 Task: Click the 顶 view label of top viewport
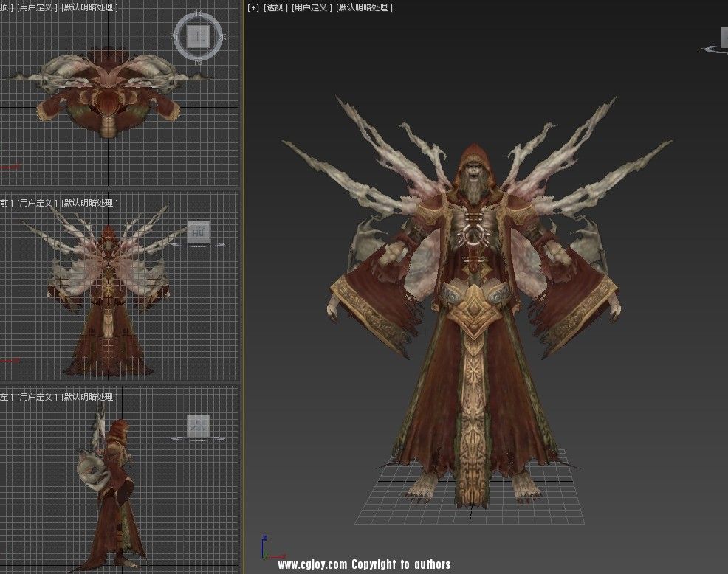[6, 7]
